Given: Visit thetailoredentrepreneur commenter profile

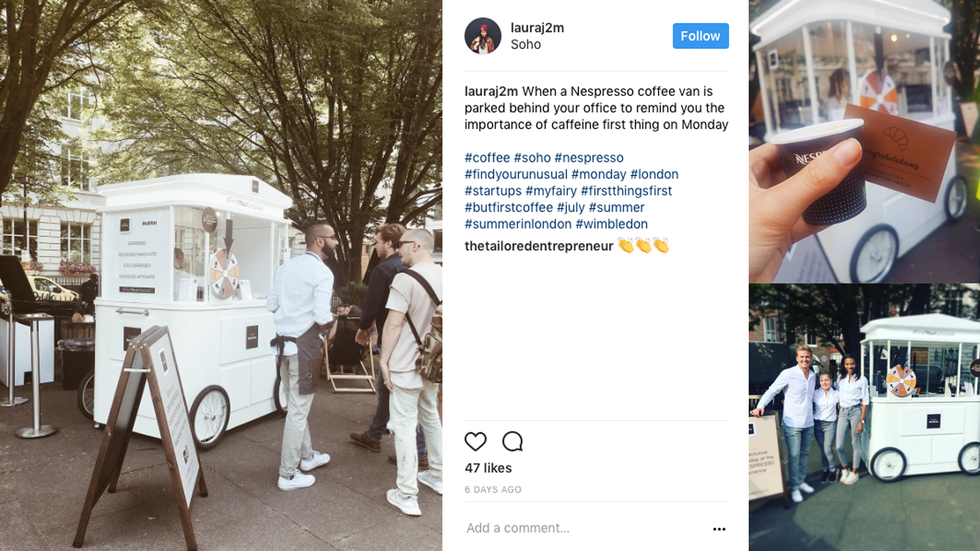Looking at the screenshot, I should point(539,246).
